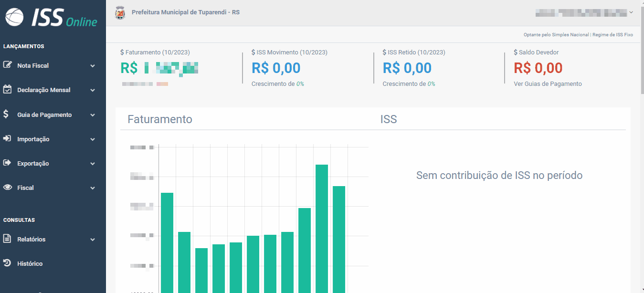Click Regime de ISS Fixo text
Viewport: 644px width, 293px height.
point(613,35)
